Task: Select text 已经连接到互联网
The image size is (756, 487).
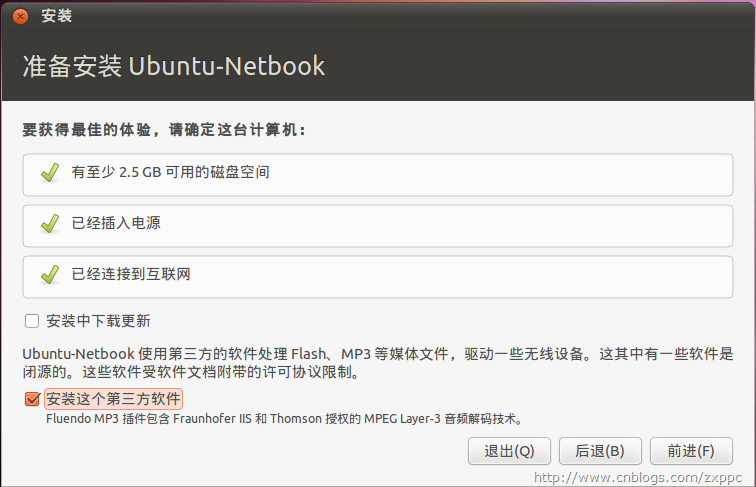Action: click(x=131, y=274)
